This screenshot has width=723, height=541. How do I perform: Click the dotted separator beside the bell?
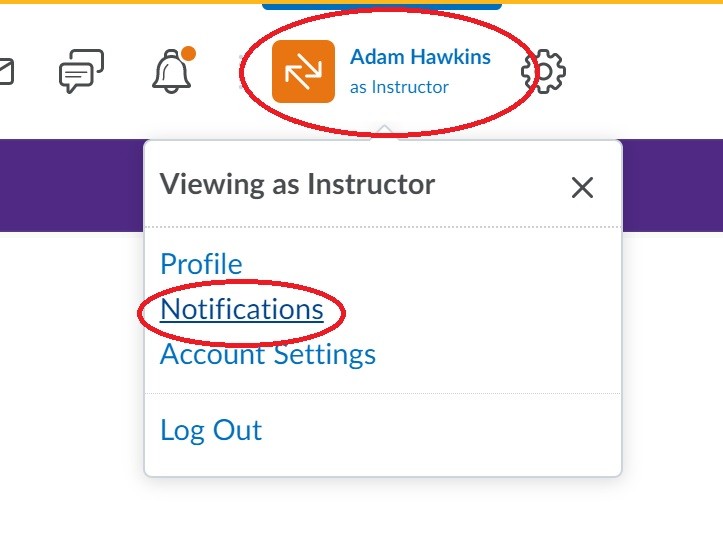tap(241, 71)
